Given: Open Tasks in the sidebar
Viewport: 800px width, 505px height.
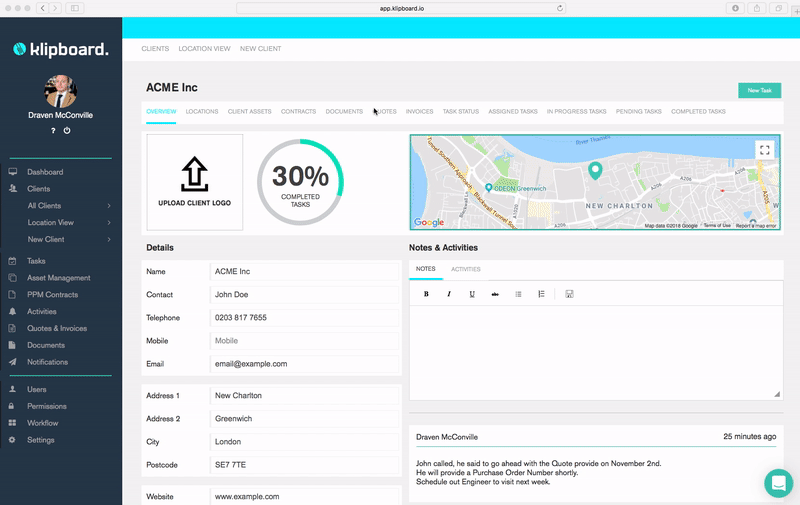Looking at the screenshot, I should click(x=36, y=261).
